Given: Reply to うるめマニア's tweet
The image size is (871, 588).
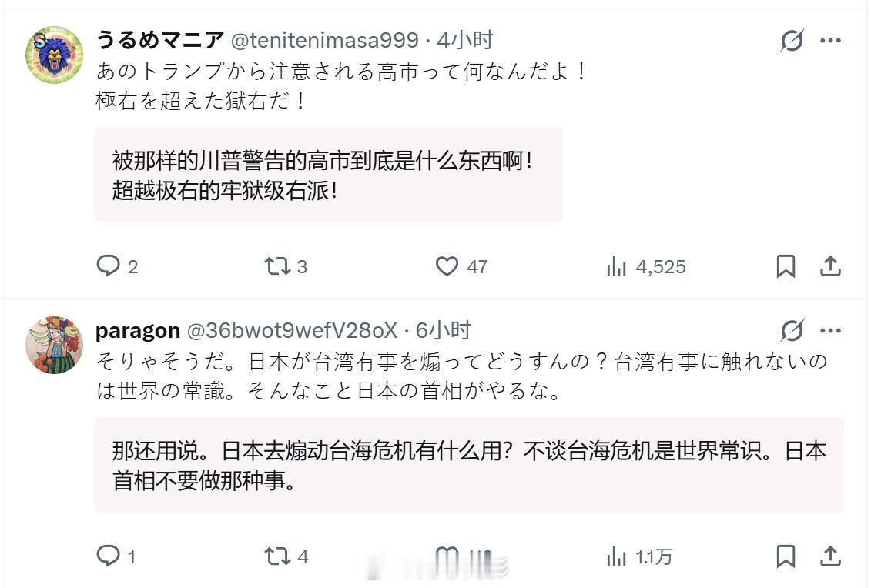Looking at the screenshot, I should [x=109, y=266].
